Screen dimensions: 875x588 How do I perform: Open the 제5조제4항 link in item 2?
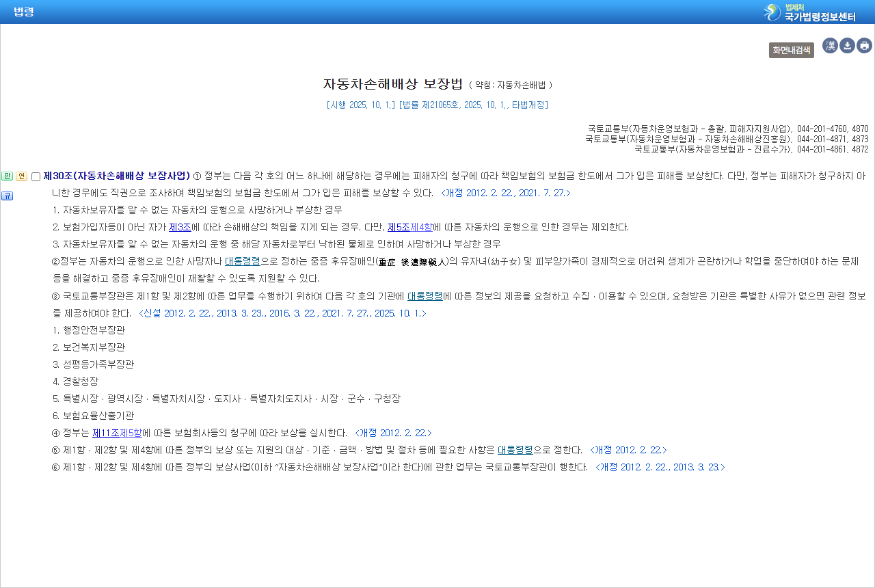point(409,227)
